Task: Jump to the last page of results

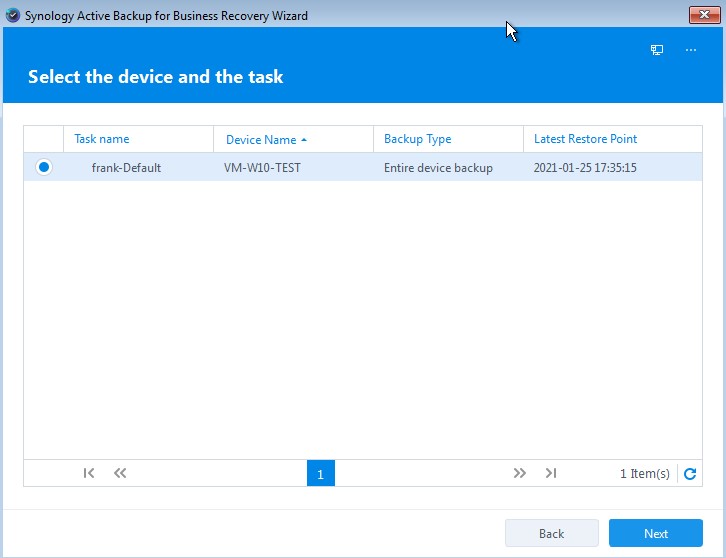Action: [x=551, y=473]
